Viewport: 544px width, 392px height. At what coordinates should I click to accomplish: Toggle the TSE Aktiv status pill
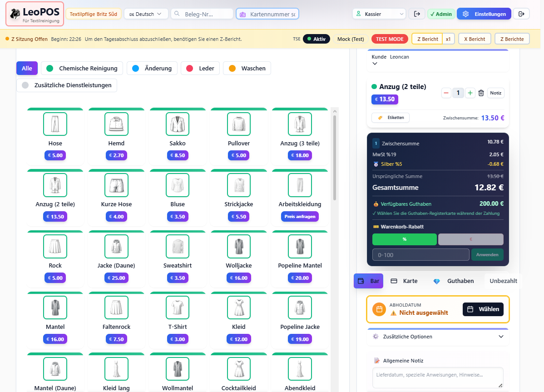[317, 39]
